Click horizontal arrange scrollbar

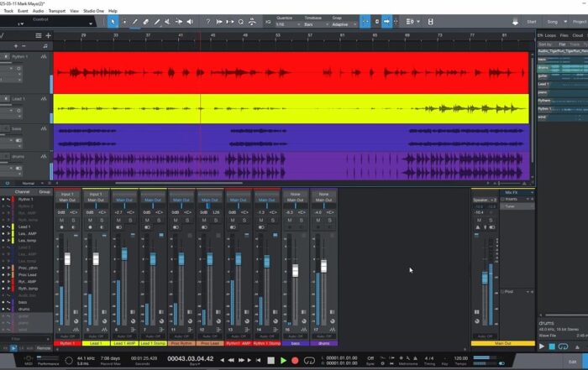(179, 183)
